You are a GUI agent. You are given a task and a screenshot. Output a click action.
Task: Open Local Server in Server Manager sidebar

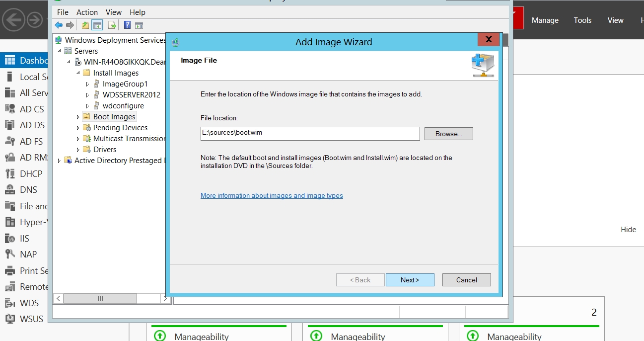[x=26, y=77]
